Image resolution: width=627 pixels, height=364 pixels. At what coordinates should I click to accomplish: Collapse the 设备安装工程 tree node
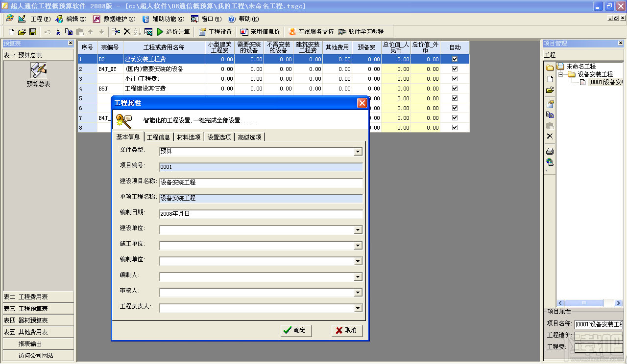560,74
